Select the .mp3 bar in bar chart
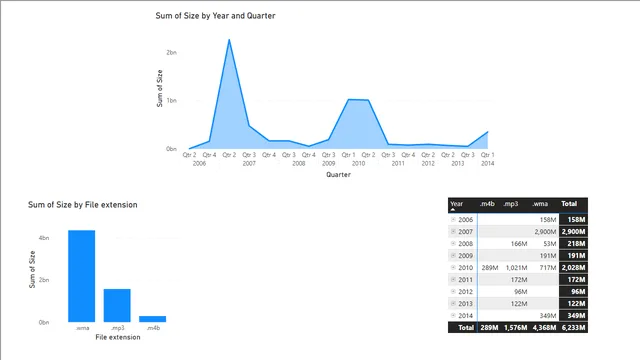This screenshot has height=360, width=640. (117, 305)
